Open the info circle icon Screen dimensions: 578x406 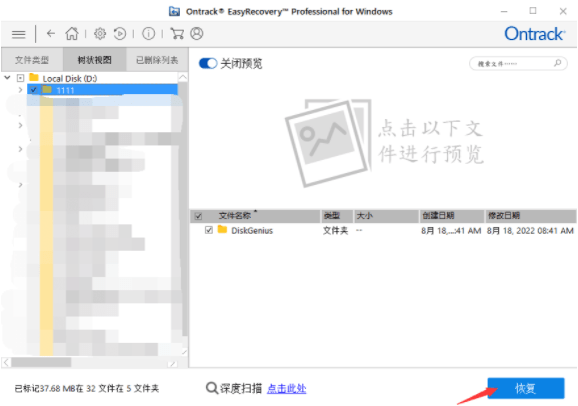149,34
